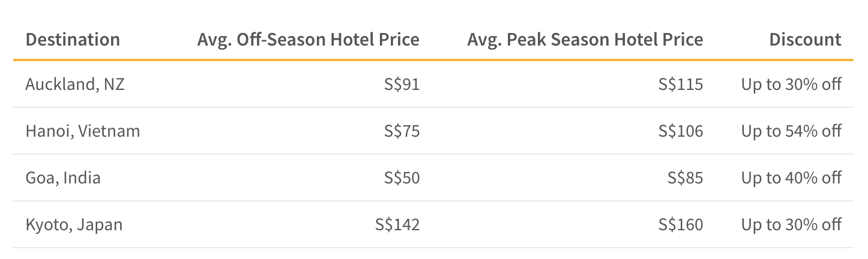Viewport: 868px width, 259px height.
Task: Click the S$50 off-season price for Goa
Action: coord(402,177)
